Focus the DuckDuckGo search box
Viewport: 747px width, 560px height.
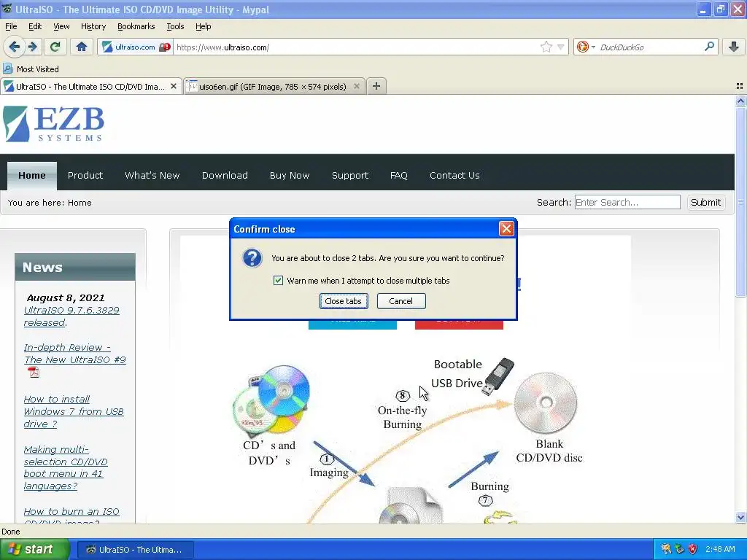tap(650, 47)
